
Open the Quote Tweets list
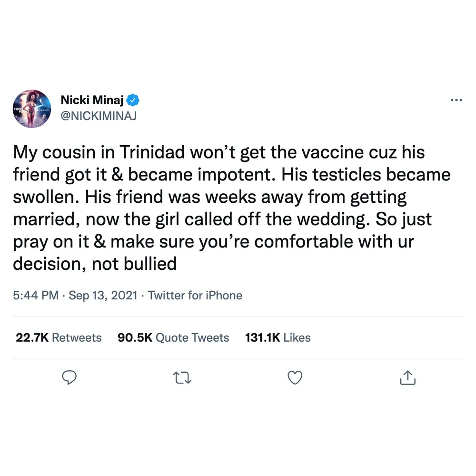pos(173,337)
